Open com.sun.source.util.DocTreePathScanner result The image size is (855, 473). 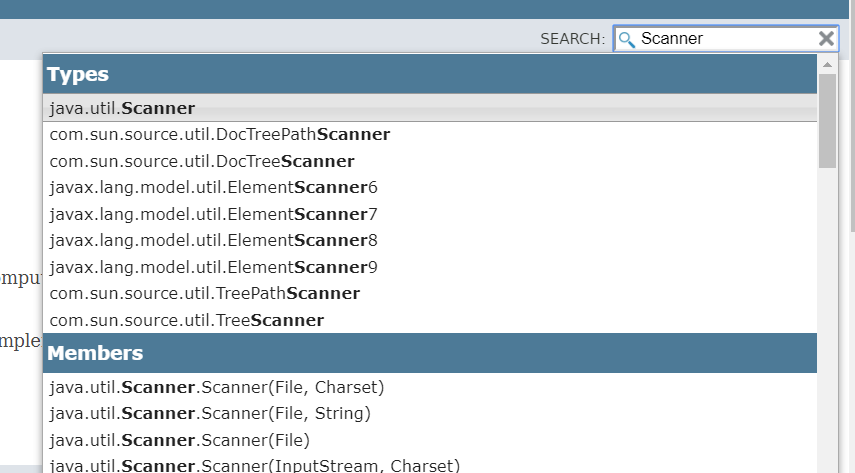[x=430, y=134]
